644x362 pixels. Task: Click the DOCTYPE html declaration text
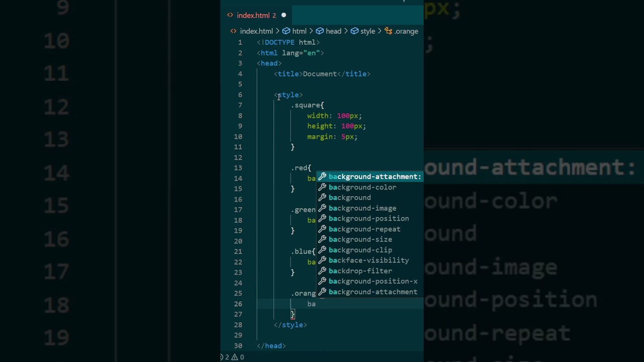[288, 42]
